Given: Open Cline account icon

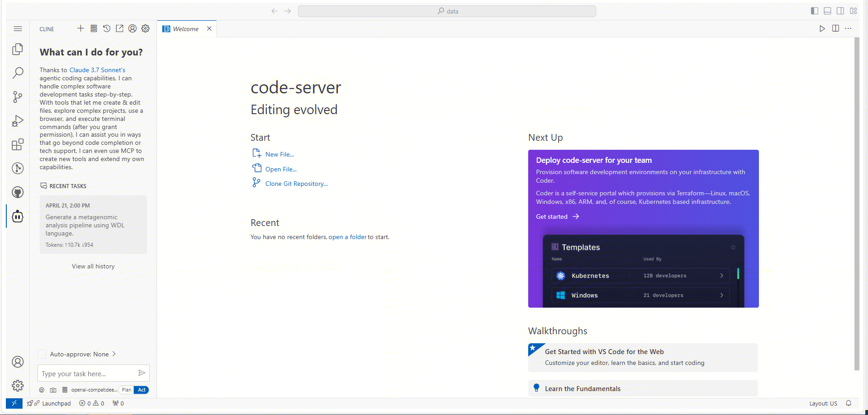Looking at the screenshot, I should point(132,28).
